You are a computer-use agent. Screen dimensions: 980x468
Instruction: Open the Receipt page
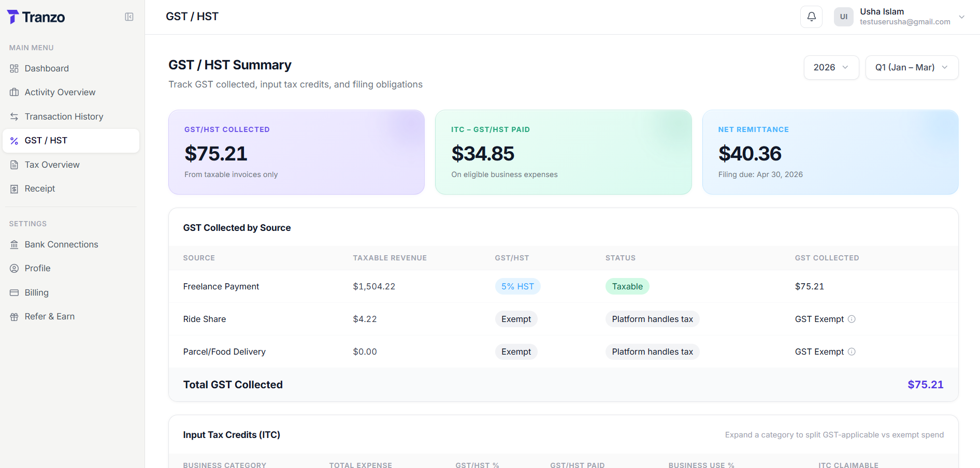71,189
